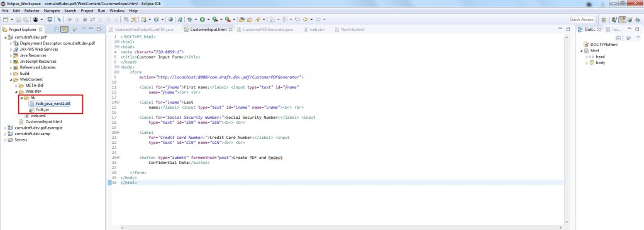Collapse all in Project Explorer

click(x=57, y=29)
